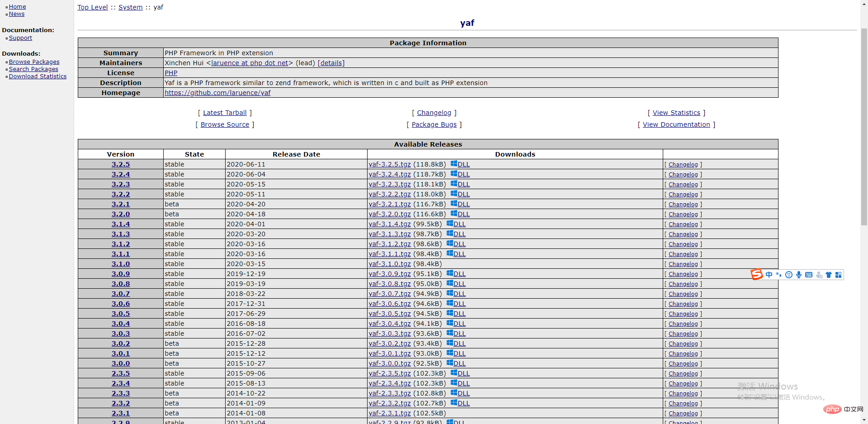Viewport: 868px width, 424px height.
Task: Open Browse Packages in sidebar
Action: [x=34, y=62]
